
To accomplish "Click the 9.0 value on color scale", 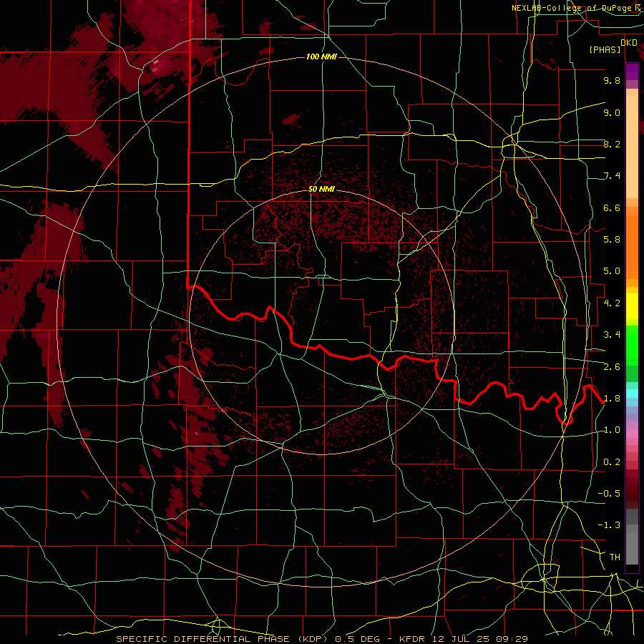I will tap(612, 112).
